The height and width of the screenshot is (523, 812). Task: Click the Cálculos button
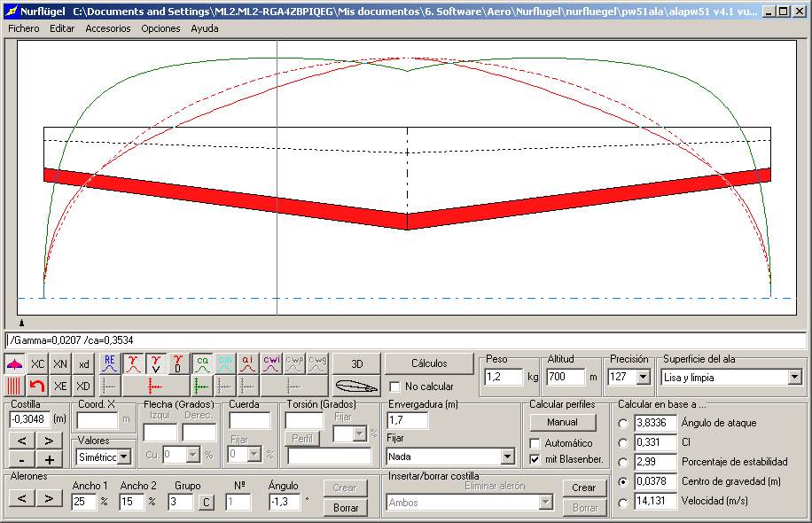[429, 363]
